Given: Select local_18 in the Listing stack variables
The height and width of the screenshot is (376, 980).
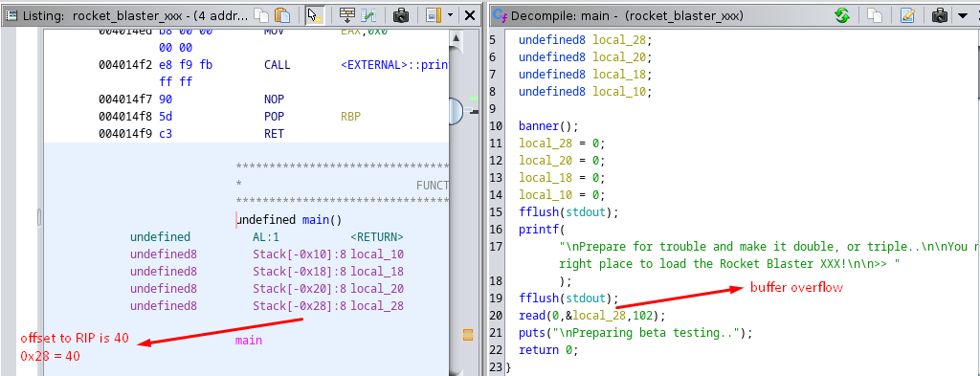Looking at the screenshot, I should (377, 271).
